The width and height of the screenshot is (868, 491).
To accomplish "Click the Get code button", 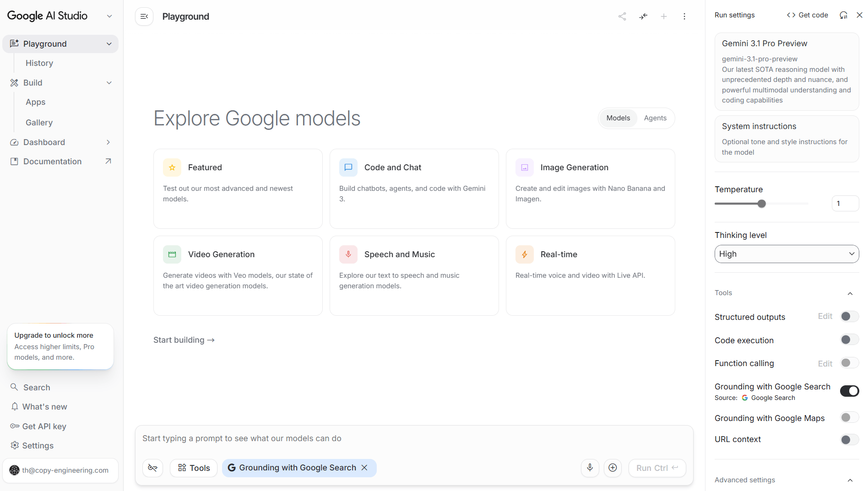I will pyautogui.click(x=807, y=15).
